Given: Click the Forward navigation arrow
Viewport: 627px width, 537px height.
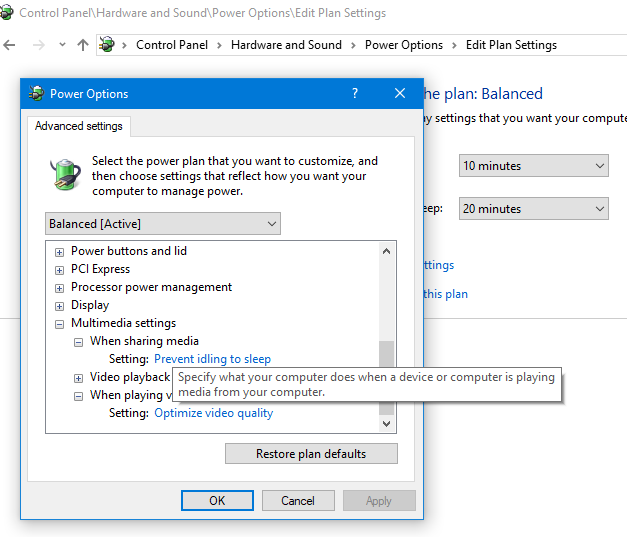Looking at the screenshot, I should click(38, 45).
